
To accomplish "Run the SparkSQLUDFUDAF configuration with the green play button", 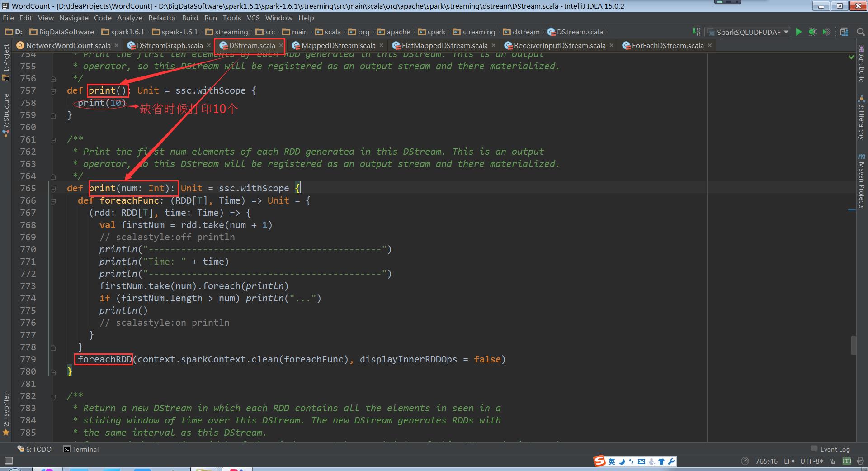I will click(x=799, y=32).
